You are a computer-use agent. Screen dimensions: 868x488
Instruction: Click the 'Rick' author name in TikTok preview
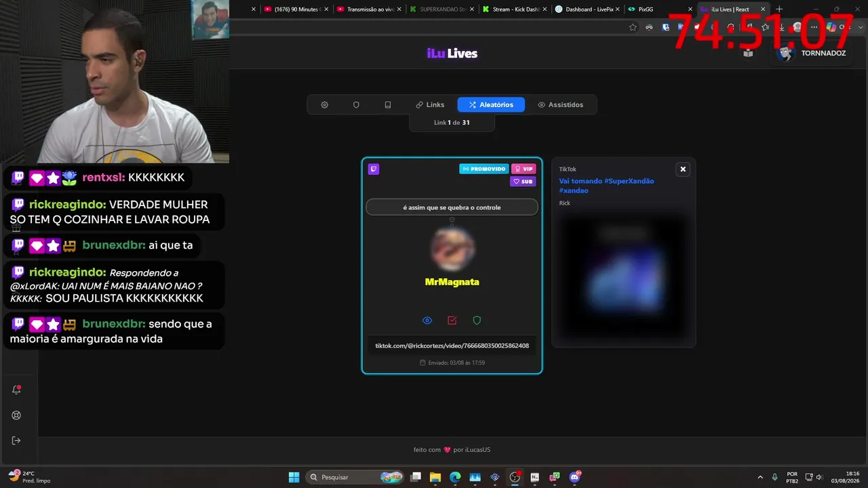pos(565,203)
